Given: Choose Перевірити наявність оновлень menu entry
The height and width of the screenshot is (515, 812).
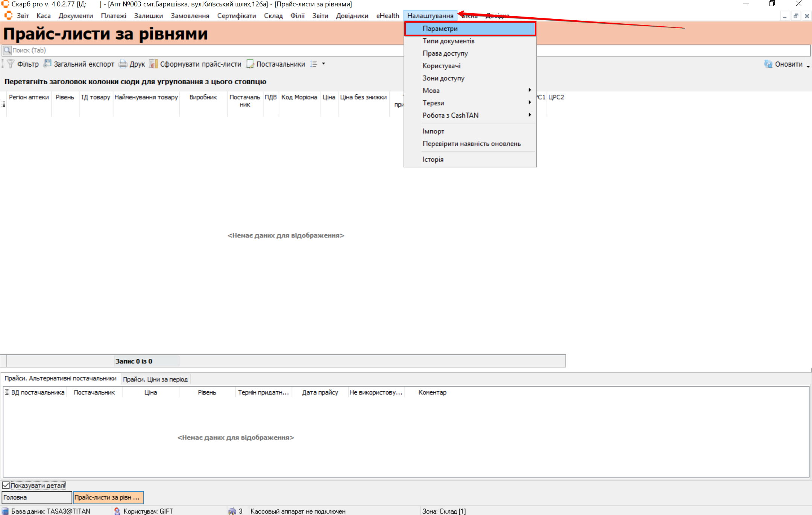Looking at the screenshot, I should tap(471, 144).
